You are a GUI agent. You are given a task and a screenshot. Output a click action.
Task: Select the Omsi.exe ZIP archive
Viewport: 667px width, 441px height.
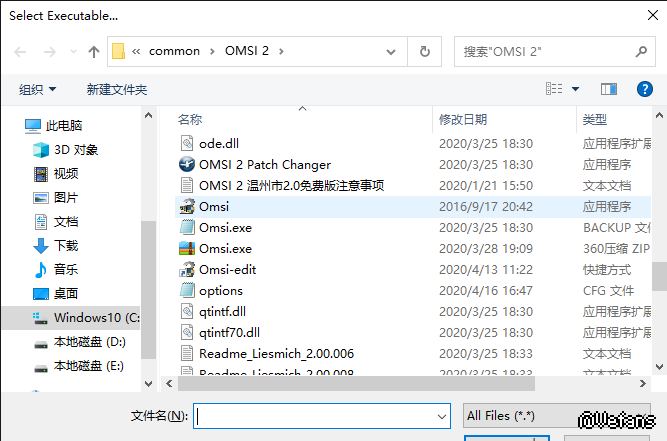(x=413, y=248)
